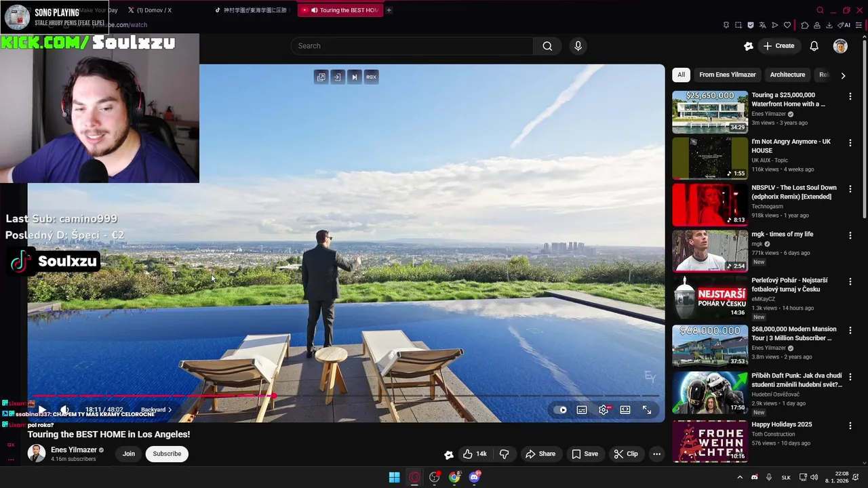This screenshot has width=868, height=488.
Task: Save video to playlist
Action: pos(585,454)
